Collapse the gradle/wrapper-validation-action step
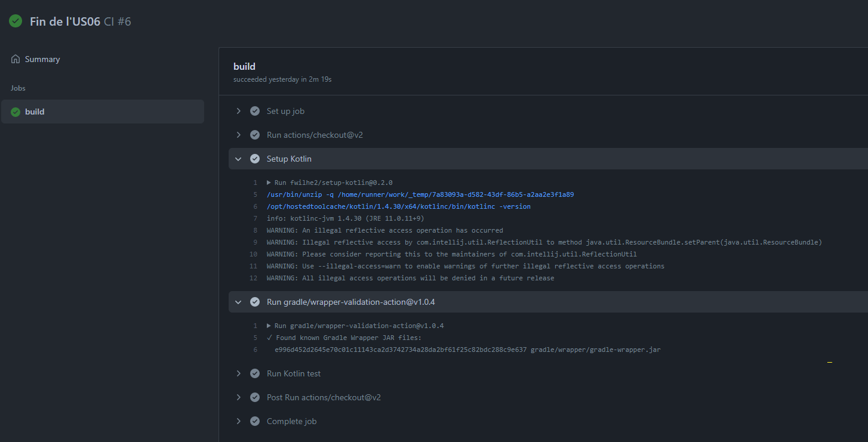This screenshot has width=868, height=442. [238, 302]
